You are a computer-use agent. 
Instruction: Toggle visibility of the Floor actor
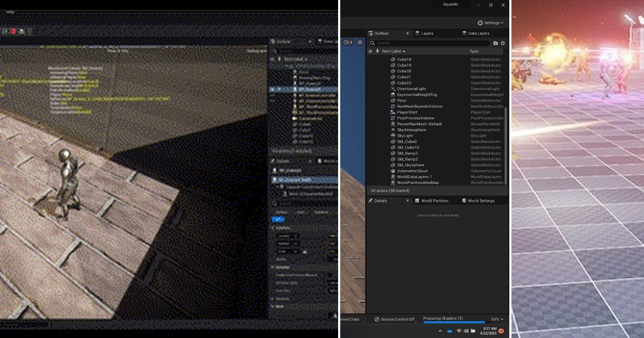[x=370, y=100]
